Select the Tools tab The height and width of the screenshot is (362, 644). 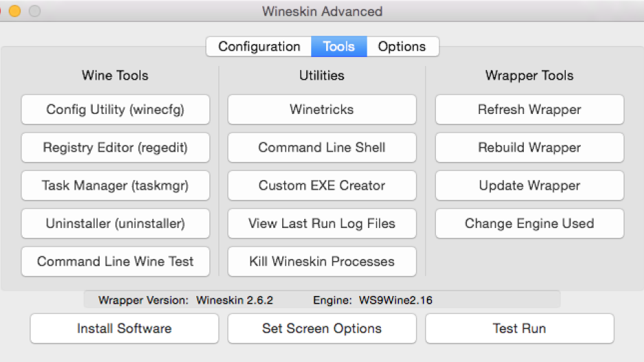[339, 47]
